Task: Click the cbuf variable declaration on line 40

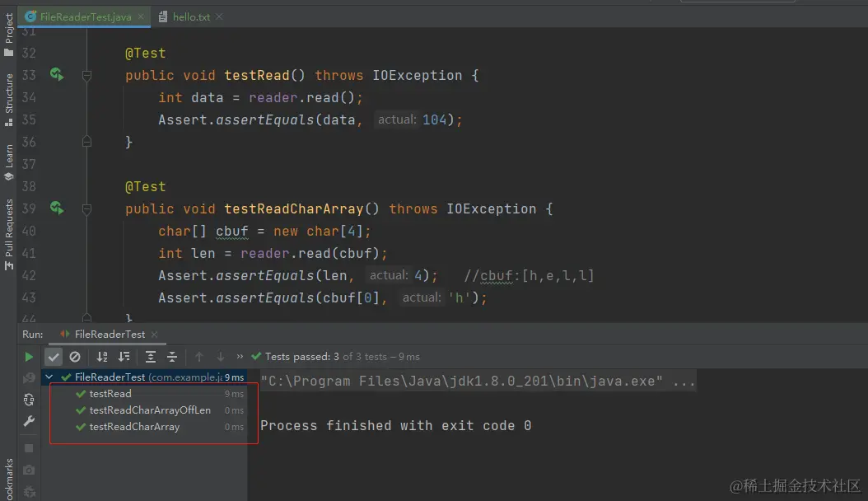Action: click(232, 232)
